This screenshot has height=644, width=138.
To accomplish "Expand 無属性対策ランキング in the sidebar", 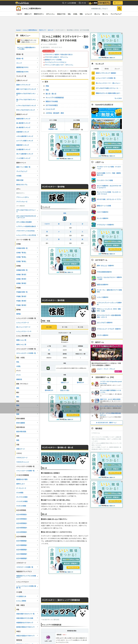I will tap(27, 118).
